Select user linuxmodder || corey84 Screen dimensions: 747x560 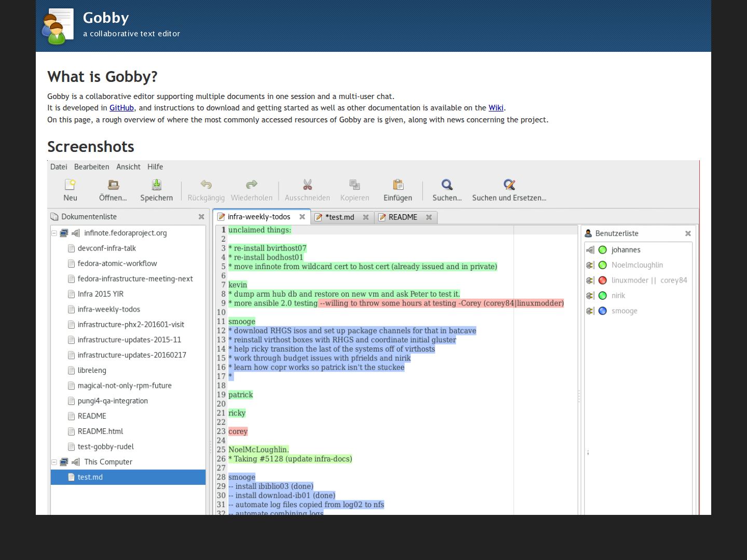pyautogui.click(x=649, y=281)
